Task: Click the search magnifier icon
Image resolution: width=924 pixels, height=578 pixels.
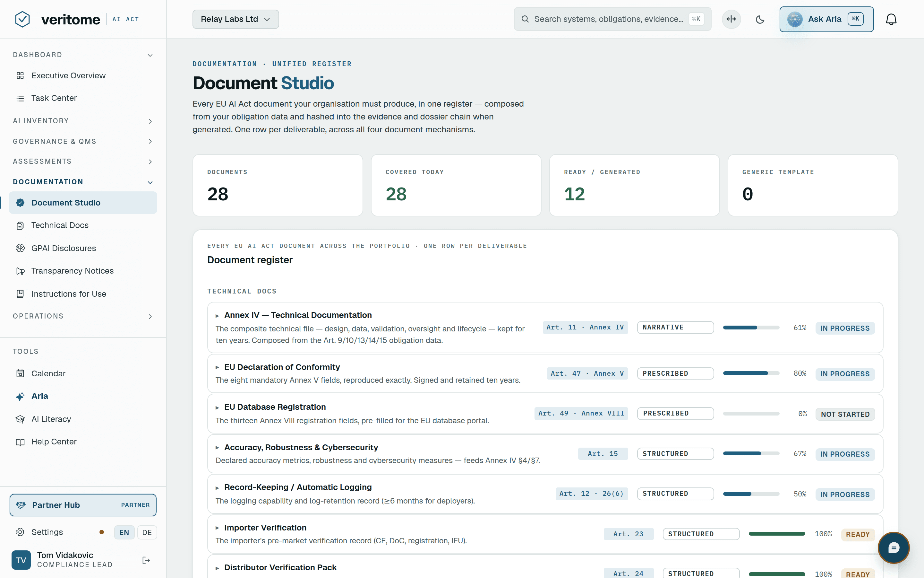Action: click(x=525, y=19)
